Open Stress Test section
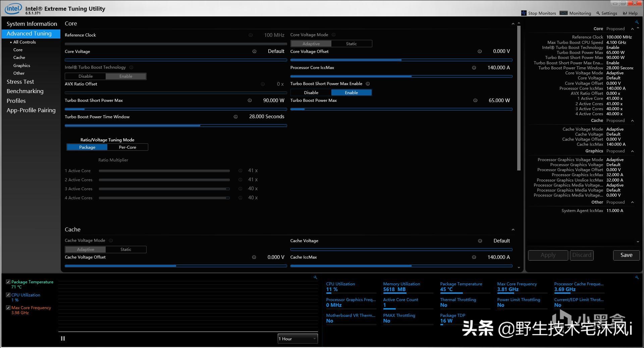 point(20,82)
